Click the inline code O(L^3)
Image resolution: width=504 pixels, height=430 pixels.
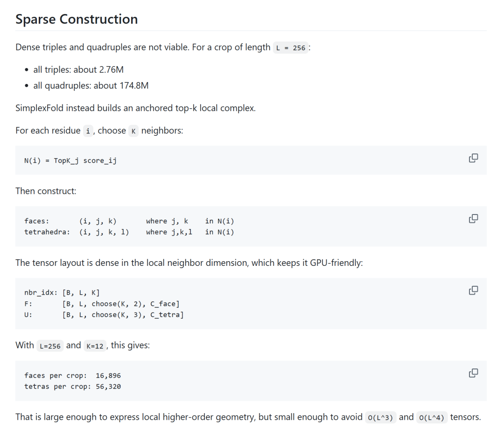click(x=380, y=417)
